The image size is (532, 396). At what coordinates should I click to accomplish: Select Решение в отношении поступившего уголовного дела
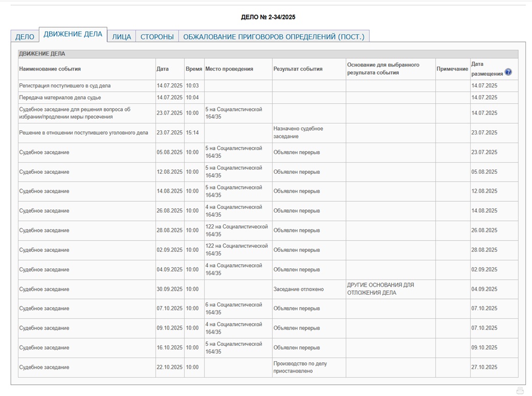83,133
